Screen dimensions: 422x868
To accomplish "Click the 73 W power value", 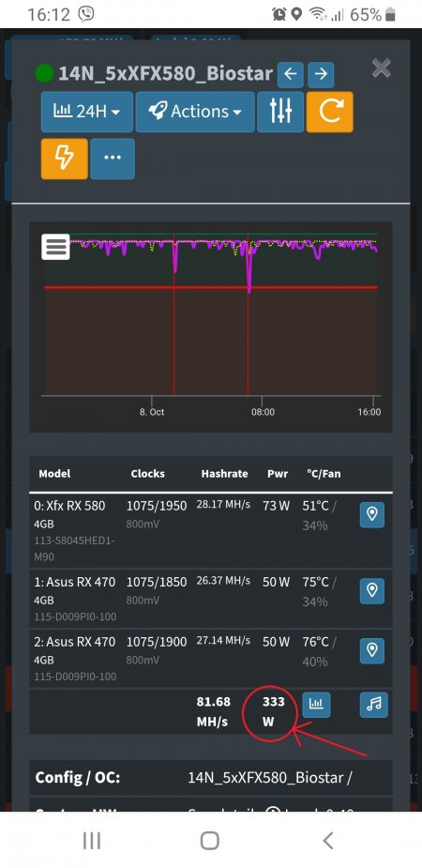I will click(x=277, y=506).
